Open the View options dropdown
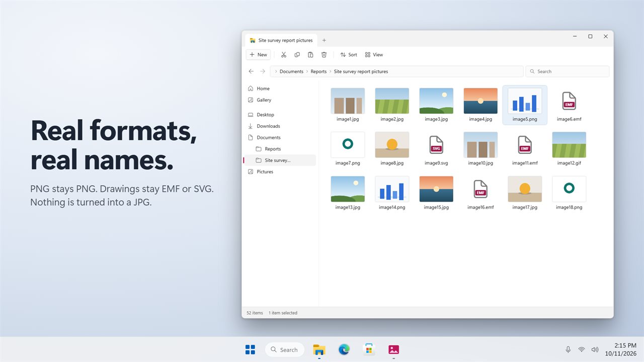Screen dimensions: 644x362 [374, 55]
